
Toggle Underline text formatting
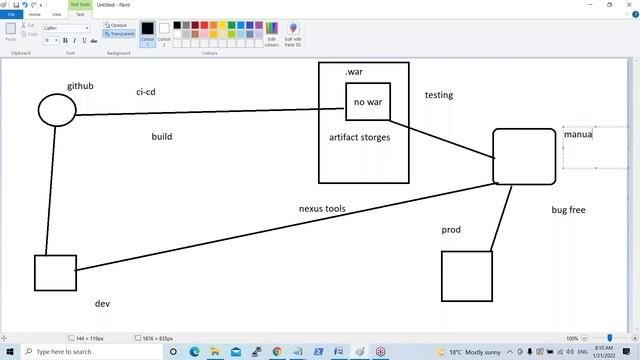tap(84, 40)
